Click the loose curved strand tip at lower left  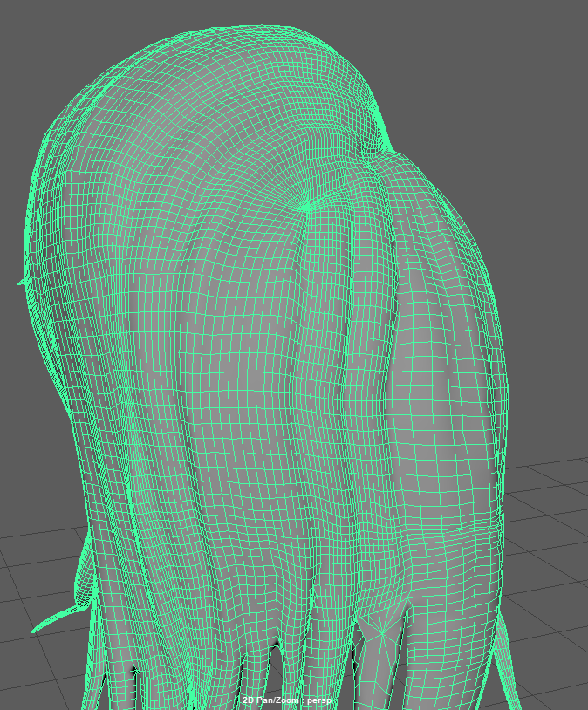click(x=37, y=629)
